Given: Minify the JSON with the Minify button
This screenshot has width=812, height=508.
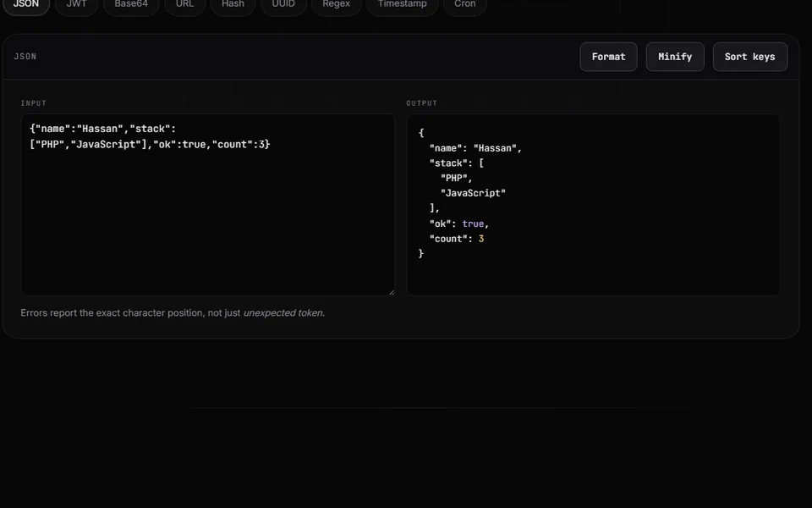Looking at the screenshot, I should [x=675, y=57].
